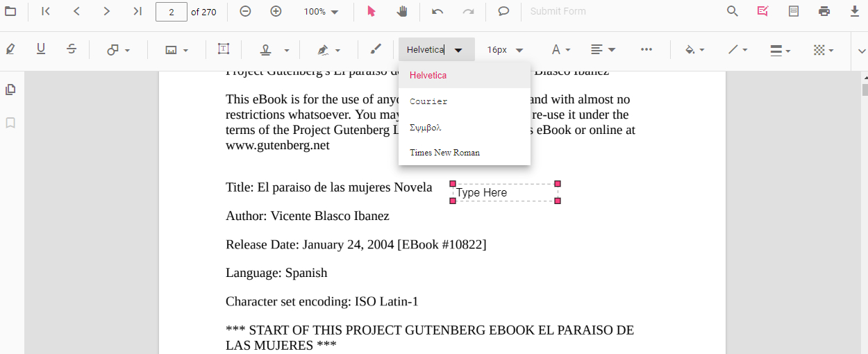
Task: Open the page thumbnails panel
Action: click(x=10, y=90)
